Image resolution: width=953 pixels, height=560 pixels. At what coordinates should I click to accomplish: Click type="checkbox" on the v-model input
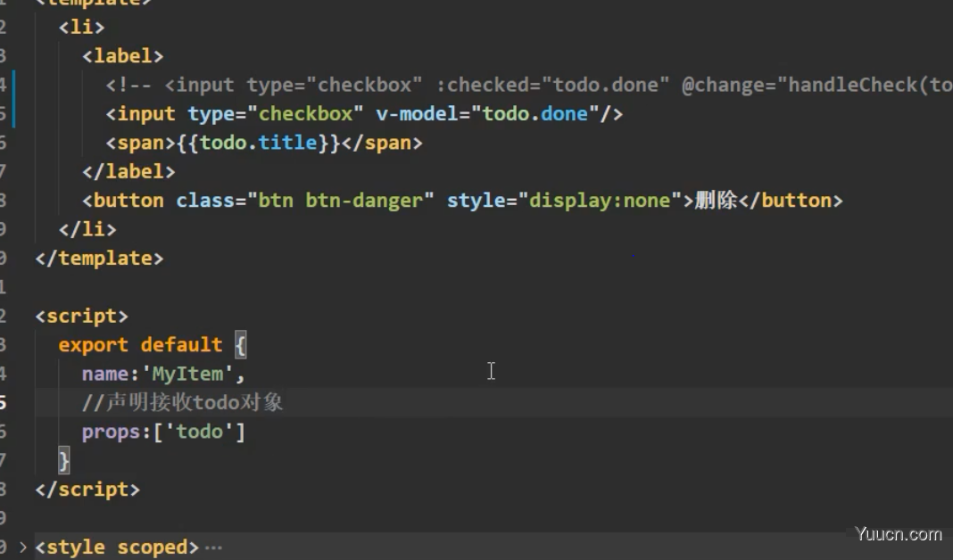tap(276, 113)
